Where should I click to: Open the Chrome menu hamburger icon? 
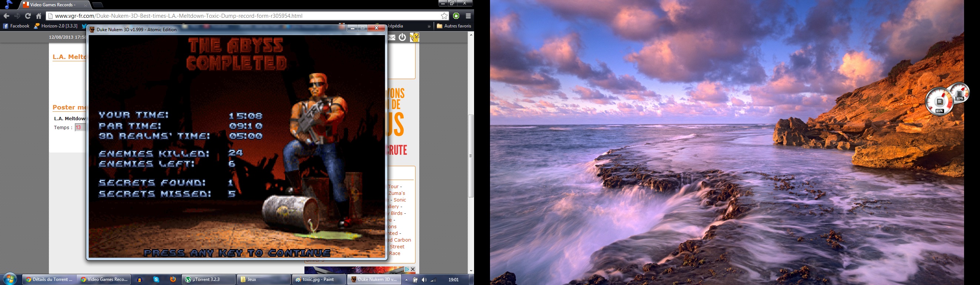468,16
